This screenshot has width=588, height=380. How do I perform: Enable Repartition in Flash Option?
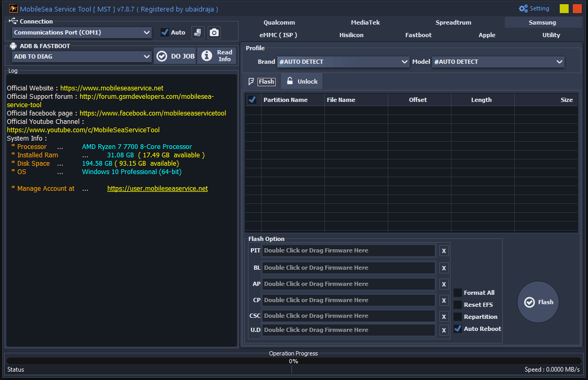[x=457, y=317]
